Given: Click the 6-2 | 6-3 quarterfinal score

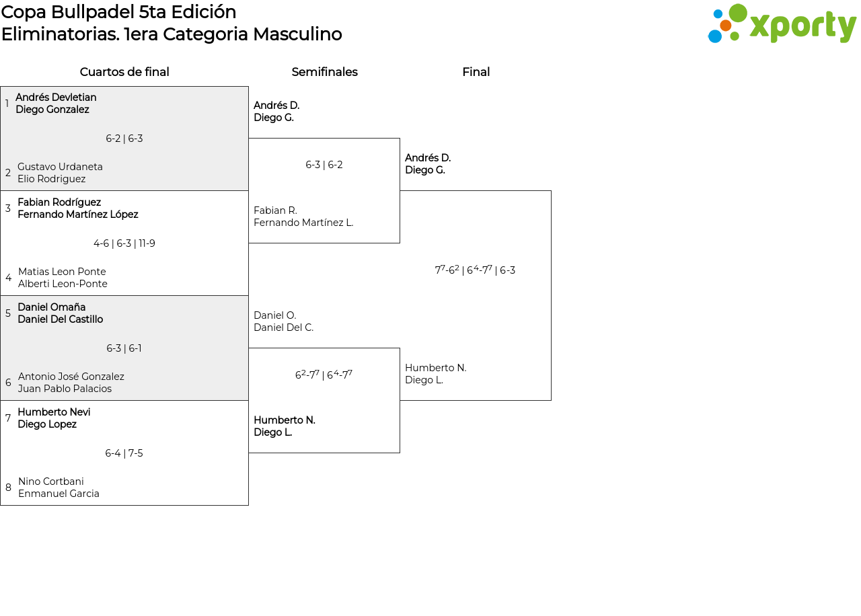Looking at the screenshot, I should coord(124,139).
